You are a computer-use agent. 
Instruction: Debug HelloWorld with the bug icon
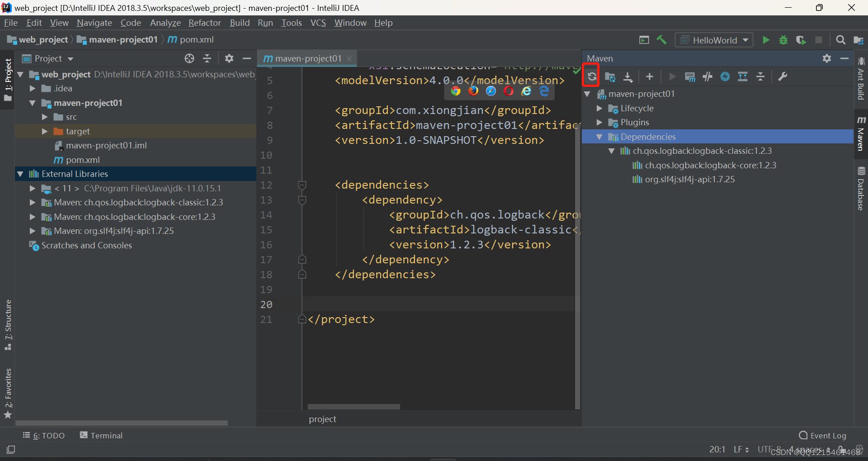coord(783,40)
